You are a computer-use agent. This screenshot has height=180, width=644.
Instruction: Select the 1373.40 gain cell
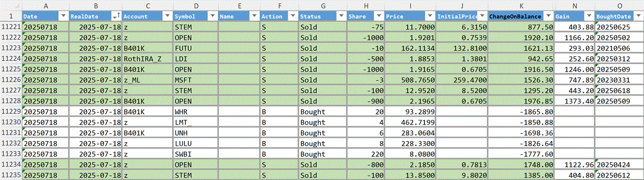[x=574, y=101]
